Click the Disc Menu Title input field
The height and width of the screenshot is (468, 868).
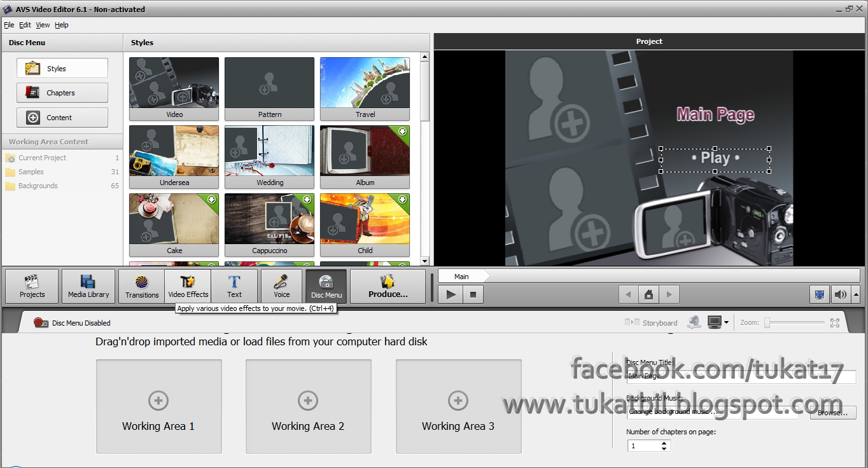741,376
